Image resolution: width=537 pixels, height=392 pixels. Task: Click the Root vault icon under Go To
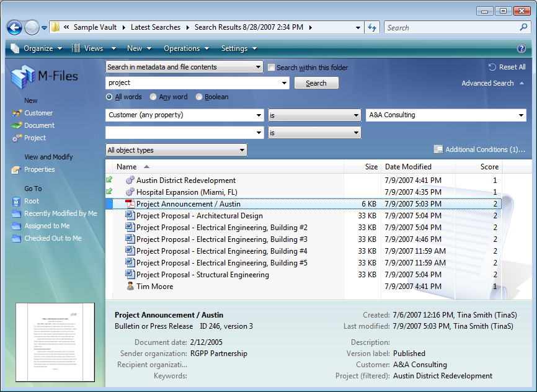click(x=16, y=201)
